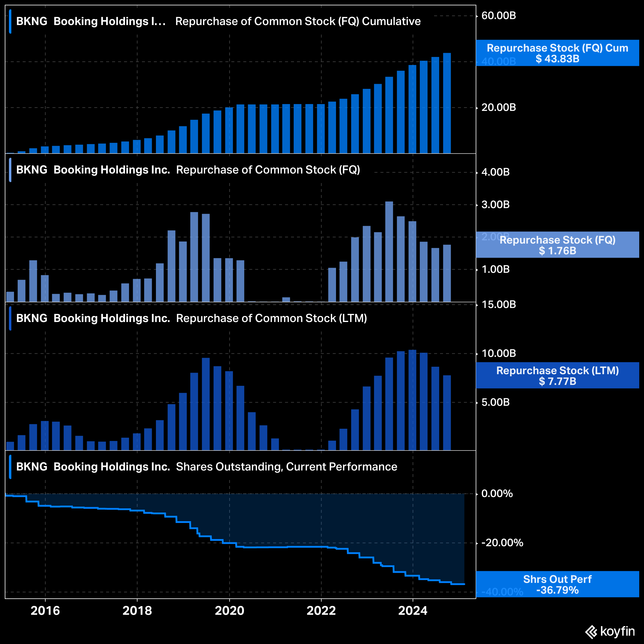The image size is (644, 644).
Task: Click the 60.00B y-axis label
Action: point(498,16)
